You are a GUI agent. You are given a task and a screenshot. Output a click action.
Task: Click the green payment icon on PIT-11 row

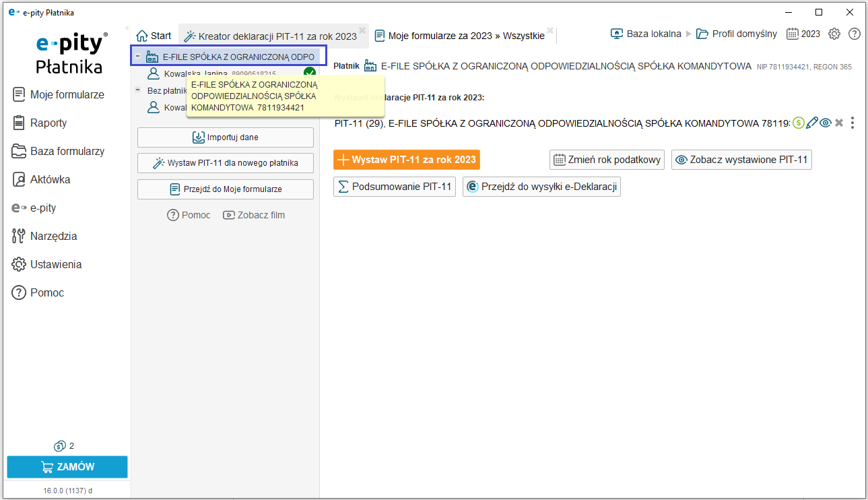point(799,123)
